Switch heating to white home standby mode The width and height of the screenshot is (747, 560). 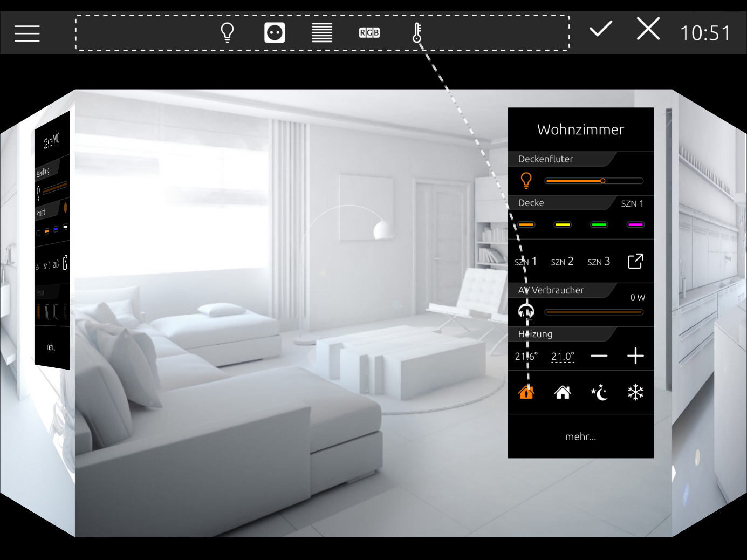tap(563, 392)
